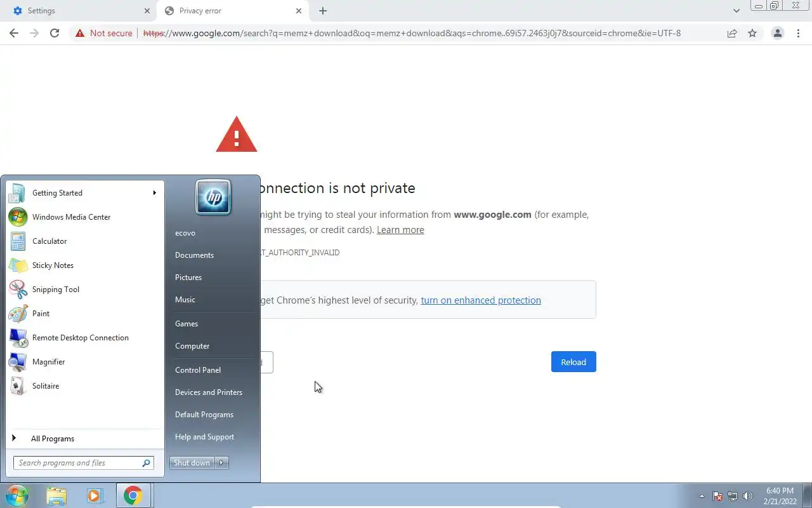Viewport: 812px width, 508px height.
Task: Close the Settings tab
Action: click(x=147, y=11)
